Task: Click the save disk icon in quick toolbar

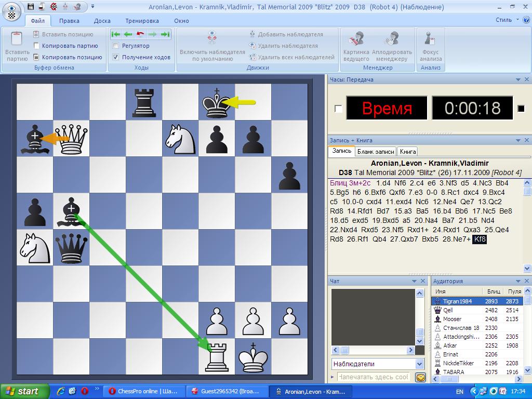Action: [x=31, y=7]
